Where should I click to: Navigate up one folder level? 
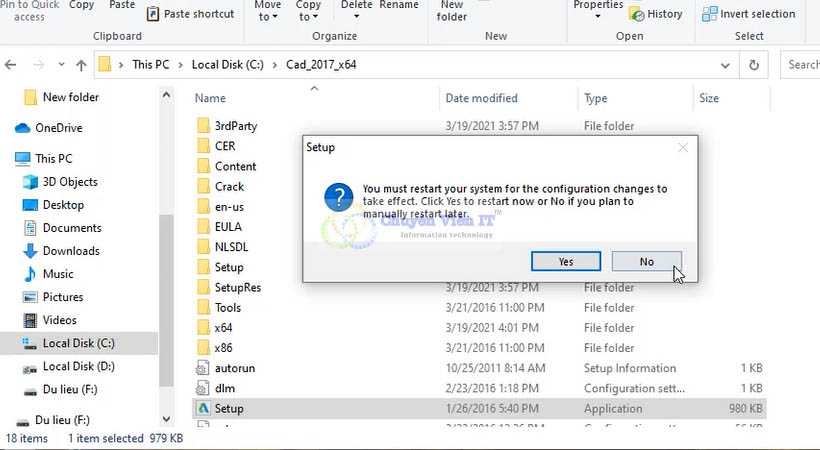(x=81, y=65)
